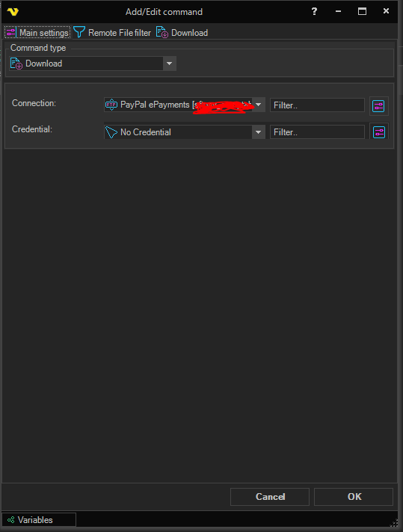Viewport: 403px width, 532px height.
Task: Click the VisualCron logo icon in title bar
Action: click(13, 12)
